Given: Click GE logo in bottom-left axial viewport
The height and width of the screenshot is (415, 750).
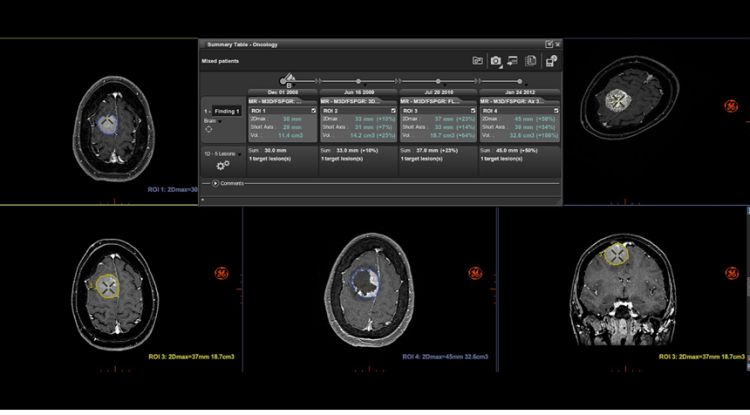Looking at the screenshot, I should pos(221,273).
